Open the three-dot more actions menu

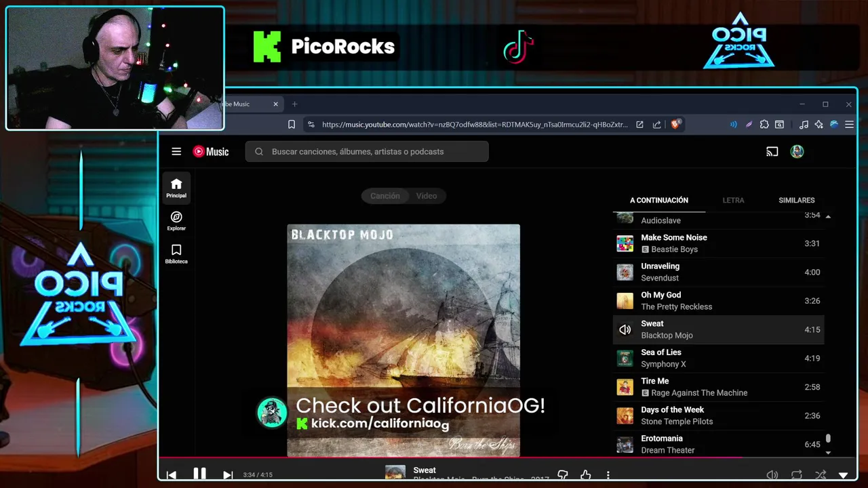[x=608, y=476]
